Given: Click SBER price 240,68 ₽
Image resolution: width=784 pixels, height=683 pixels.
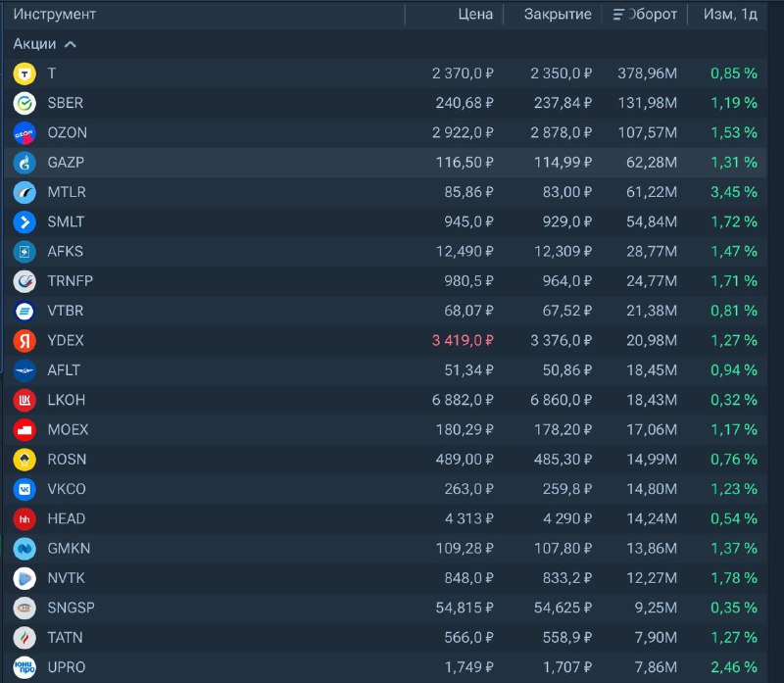Looking at the screenshot, I should [x=465, y=103].
